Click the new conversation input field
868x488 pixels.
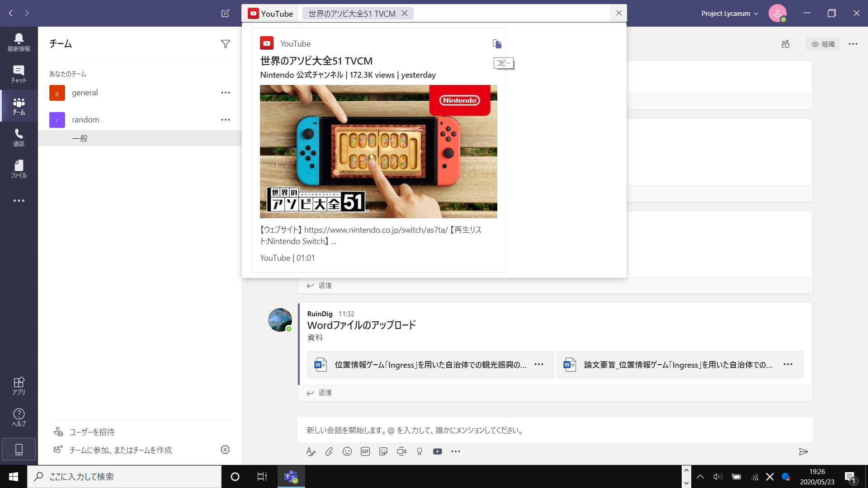[497, 430]
